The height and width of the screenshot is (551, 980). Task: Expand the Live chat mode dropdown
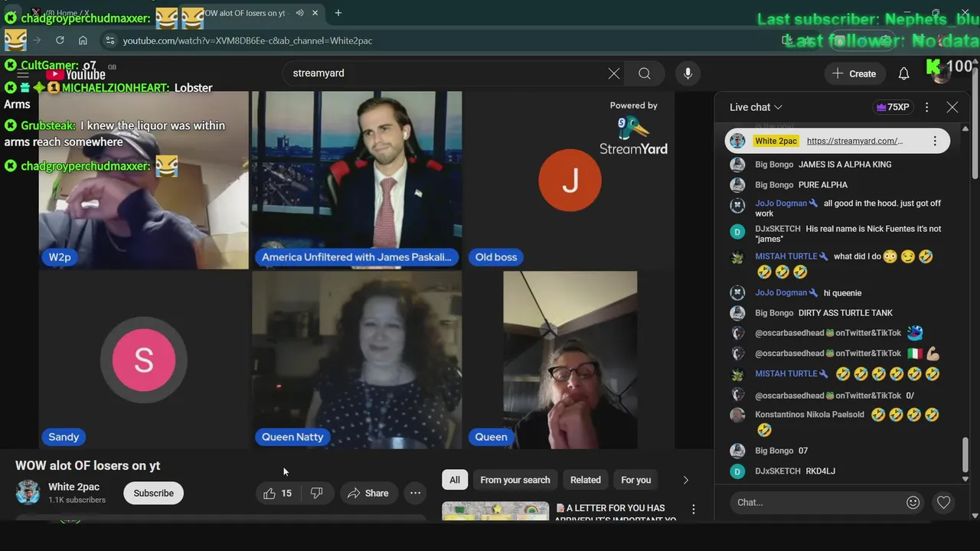pyautogui.click(x=756, y=107)
